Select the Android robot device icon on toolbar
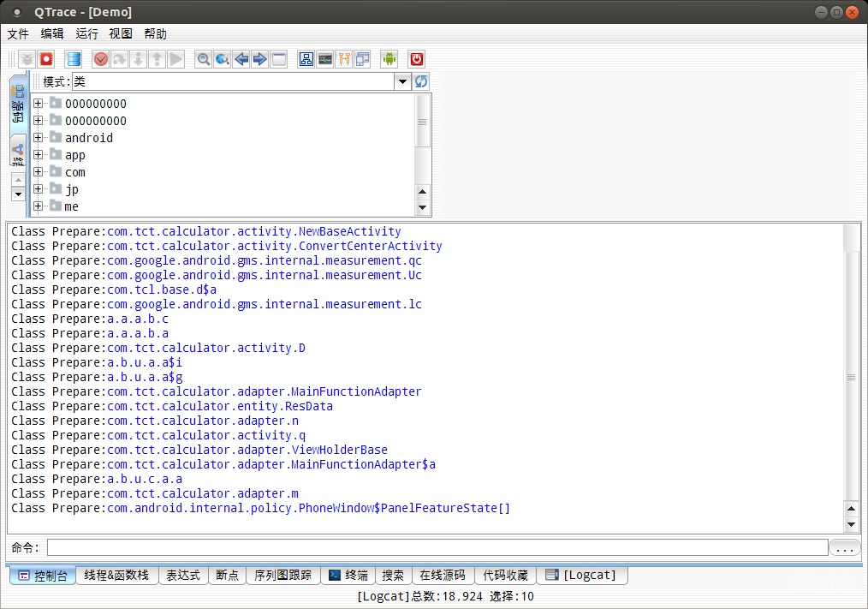868x609 pixels. (x=389, y=58)
